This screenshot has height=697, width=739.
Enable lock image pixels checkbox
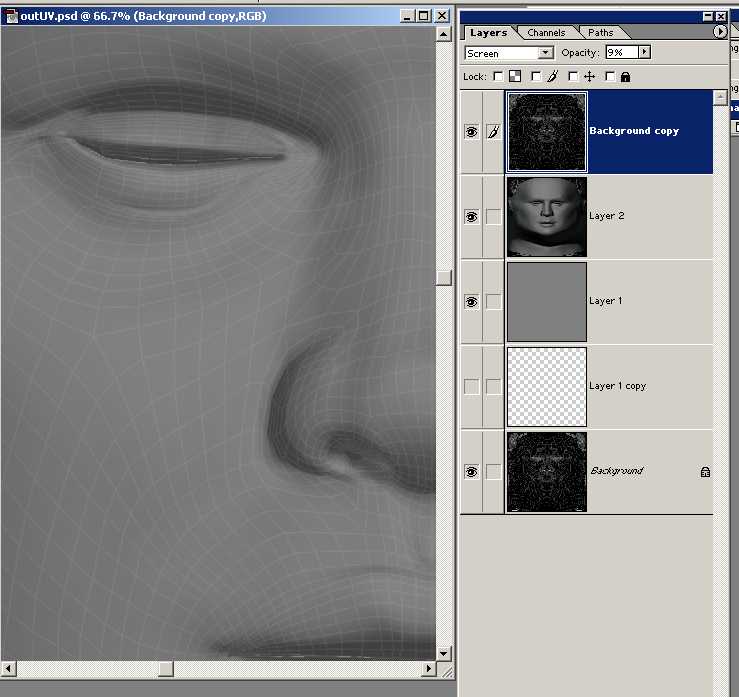(537, 76)
